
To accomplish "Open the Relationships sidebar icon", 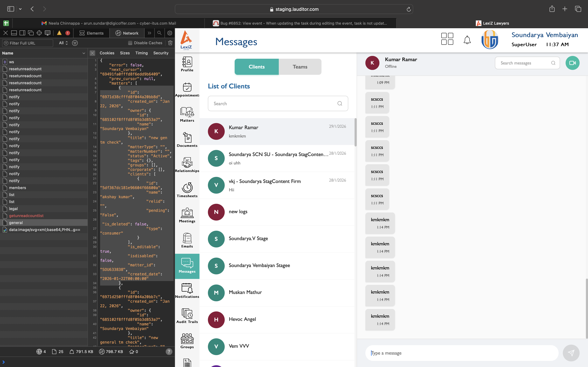I will (x=187, y=165).
